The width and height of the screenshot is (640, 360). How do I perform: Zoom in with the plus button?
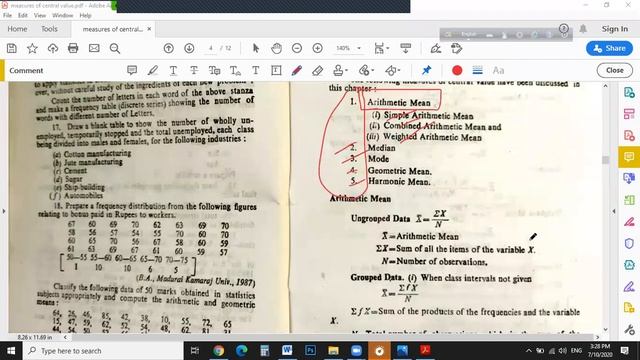click(318, 49)
